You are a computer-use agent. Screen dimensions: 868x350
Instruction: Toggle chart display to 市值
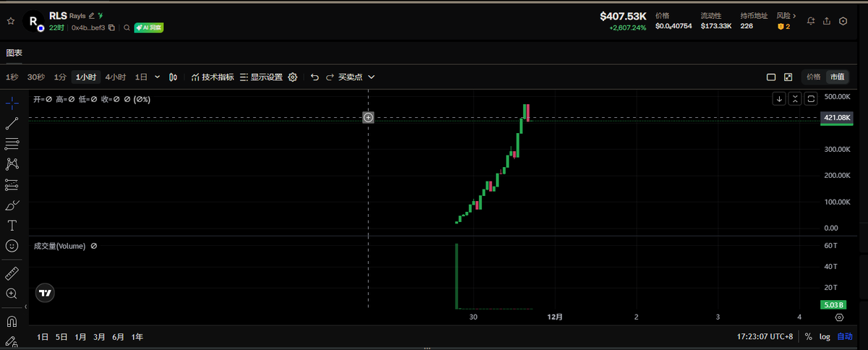837,77
